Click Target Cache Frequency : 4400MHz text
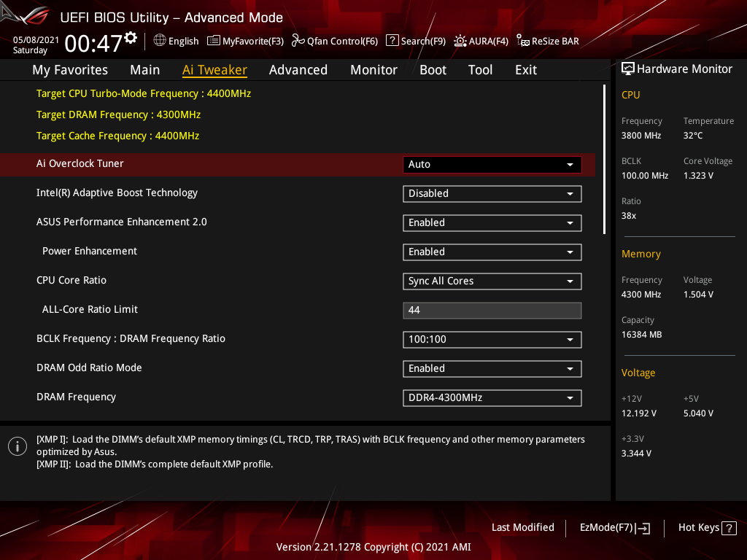 click(117, 136)
